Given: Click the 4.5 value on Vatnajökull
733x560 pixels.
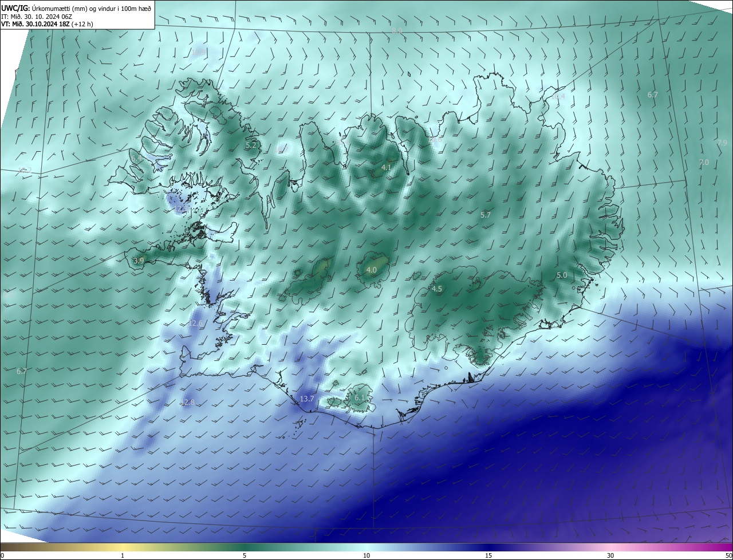Looking at the screenshot, I should pyautogui.click(x=436, y=289).
